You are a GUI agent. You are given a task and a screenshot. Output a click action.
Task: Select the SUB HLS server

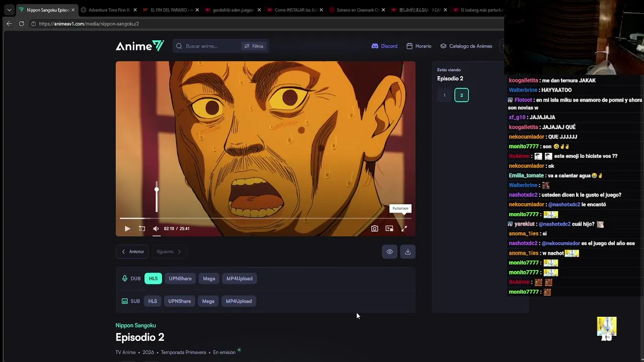tap(152, 301)
